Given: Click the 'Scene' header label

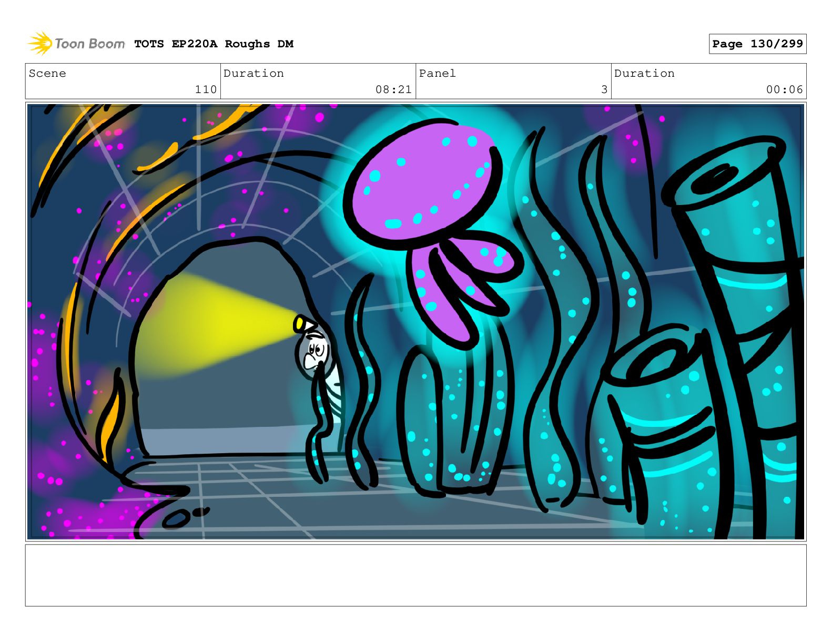Looking at the screenshot, I should pyautogui.click(x=47, y=74).
